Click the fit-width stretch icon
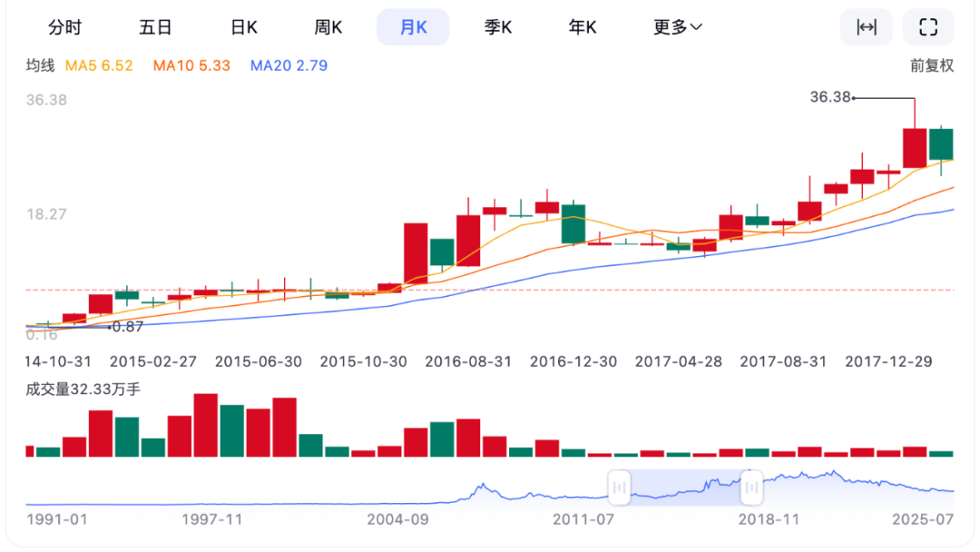 point(867,27)
